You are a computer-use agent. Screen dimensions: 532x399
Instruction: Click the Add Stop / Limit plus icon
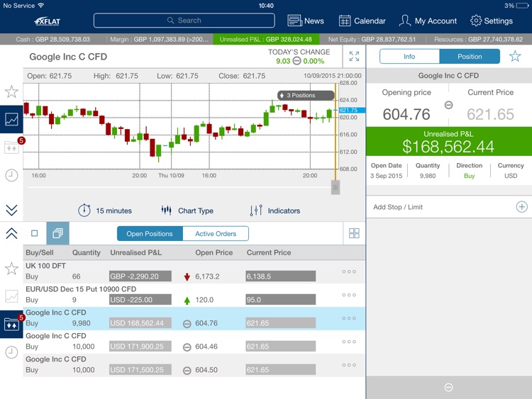click(521, 207)
